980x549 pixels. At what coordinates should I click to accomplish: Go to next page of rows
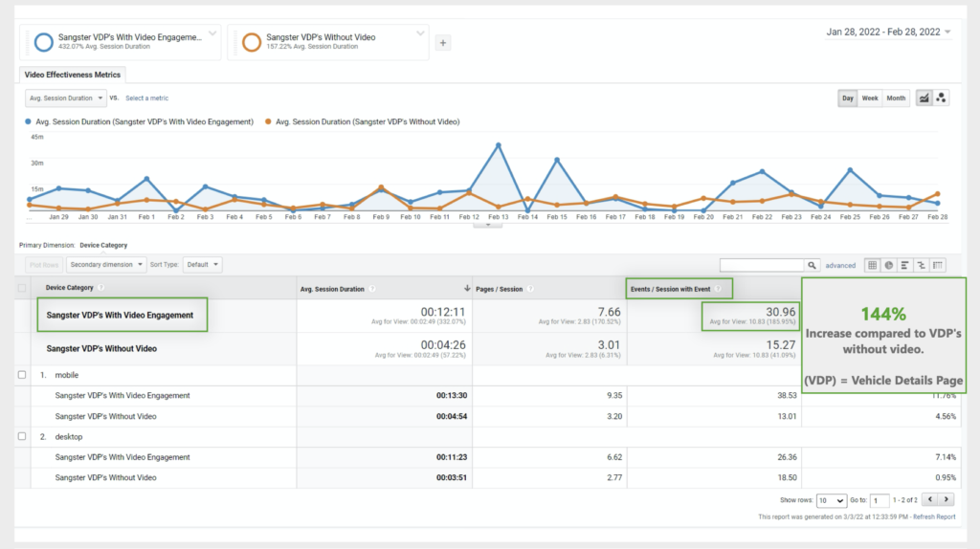(947, 499)
